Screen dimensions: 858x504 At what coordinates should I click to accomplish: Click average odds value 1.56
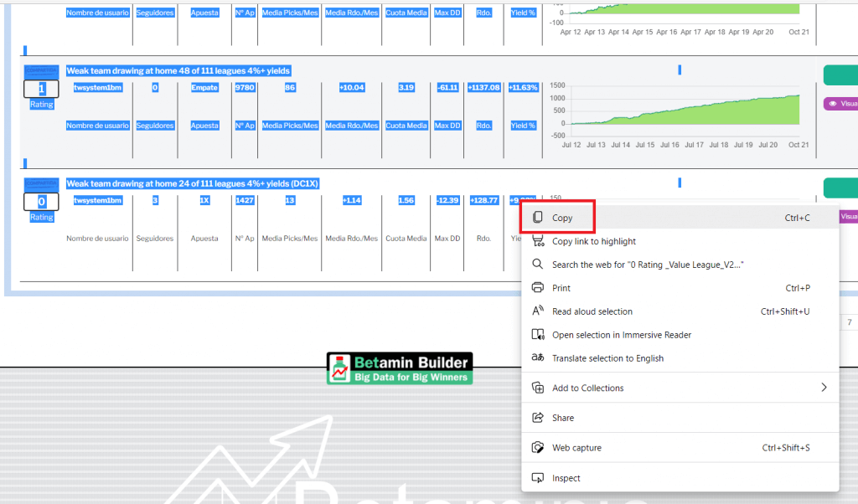point(406,201)
